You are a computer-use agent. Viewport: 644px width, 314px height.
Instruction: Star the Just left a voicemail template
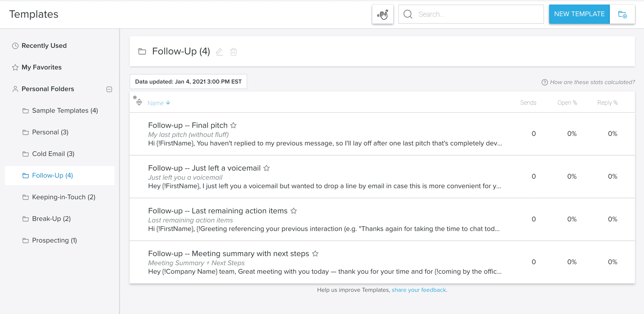(x=266, y=168)
